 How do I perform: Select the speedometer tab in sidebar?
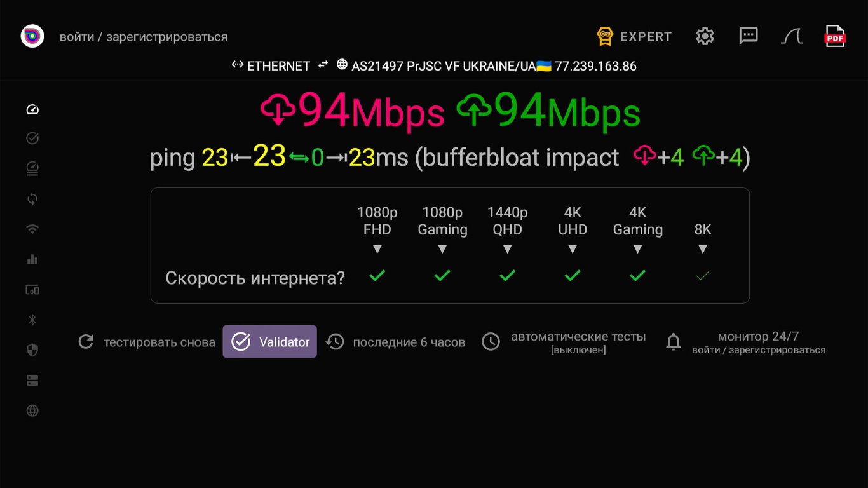coord(32,109)
